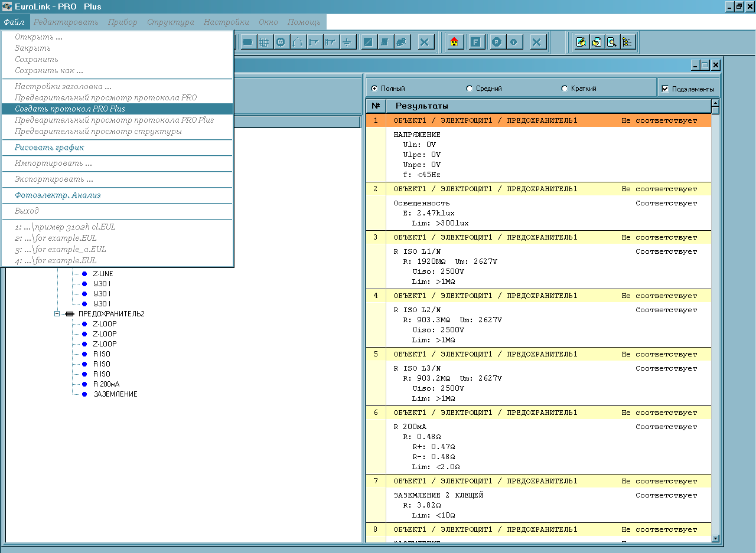Click the structure tree toolbar icon
Viewport: 756px width, 553px height.
point(627,42)
